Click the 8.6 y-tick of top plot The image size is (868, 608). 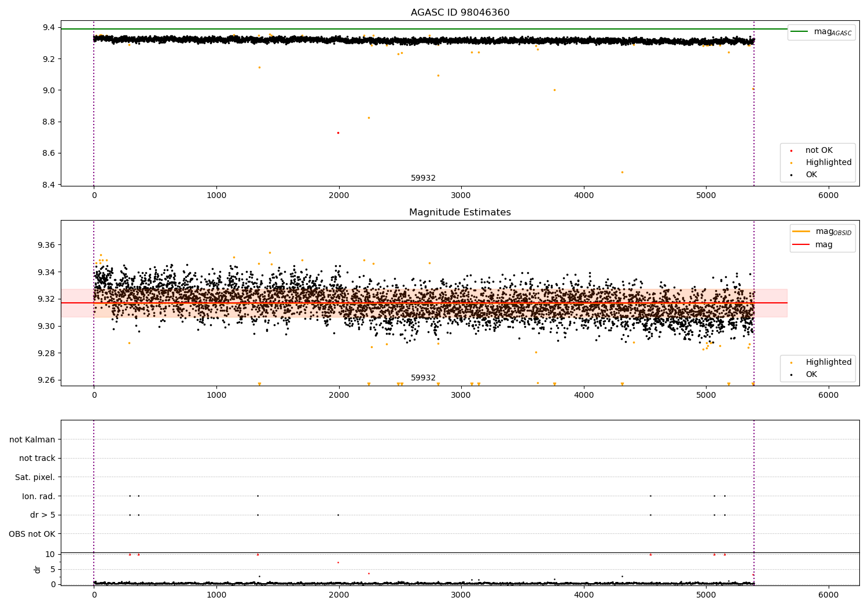pyautogui.click(x=49, y=153)
